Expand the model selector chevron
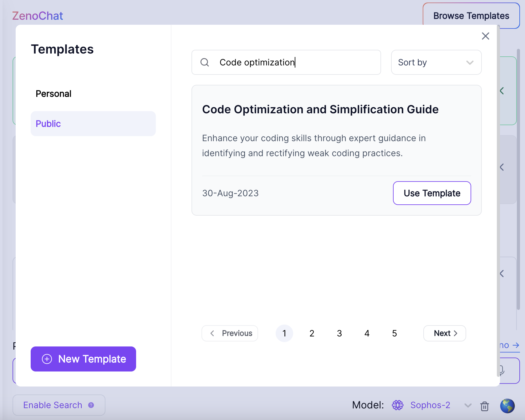Screen dimensions: 525x420 (x=468, y=405)
